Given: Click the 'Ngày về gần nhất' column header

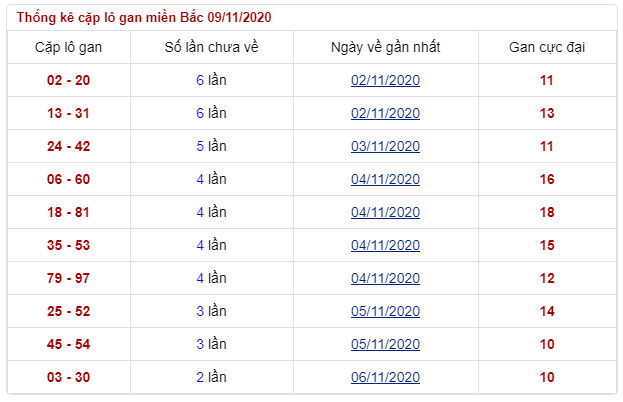Looking at the screenshot, I should click(385, 47).
